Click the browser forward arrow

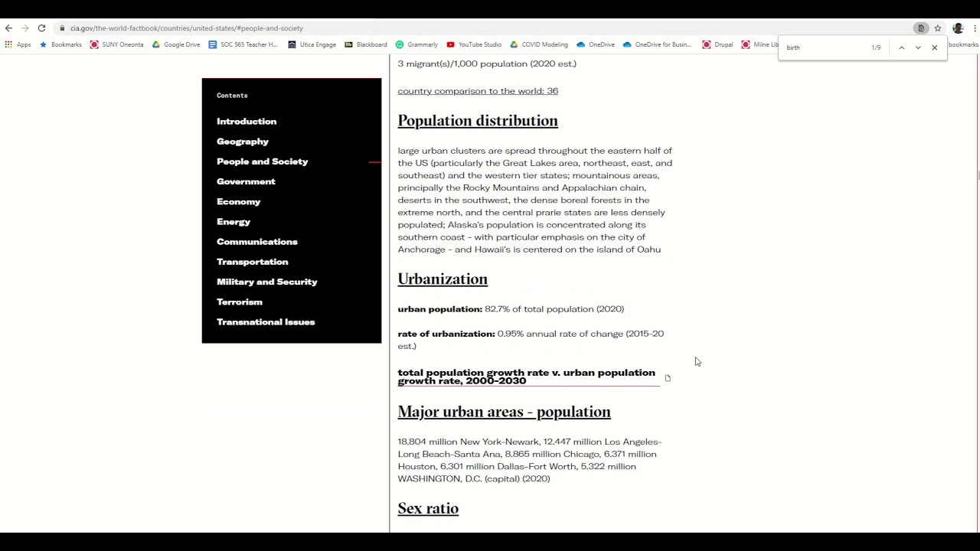click(x=25, y=28)
